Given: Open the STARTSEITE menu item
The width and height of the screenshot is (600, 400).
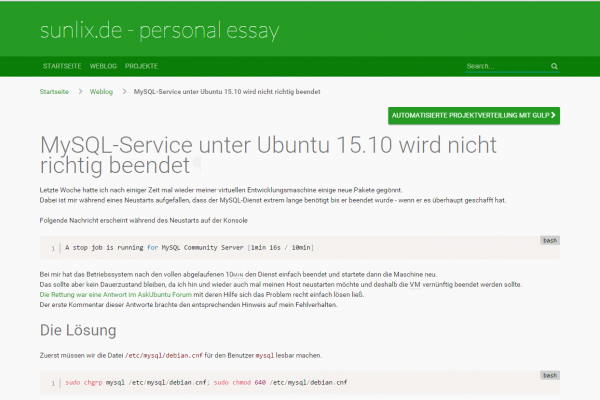Looking at the screenshot, I should click(x=62, y=66).
